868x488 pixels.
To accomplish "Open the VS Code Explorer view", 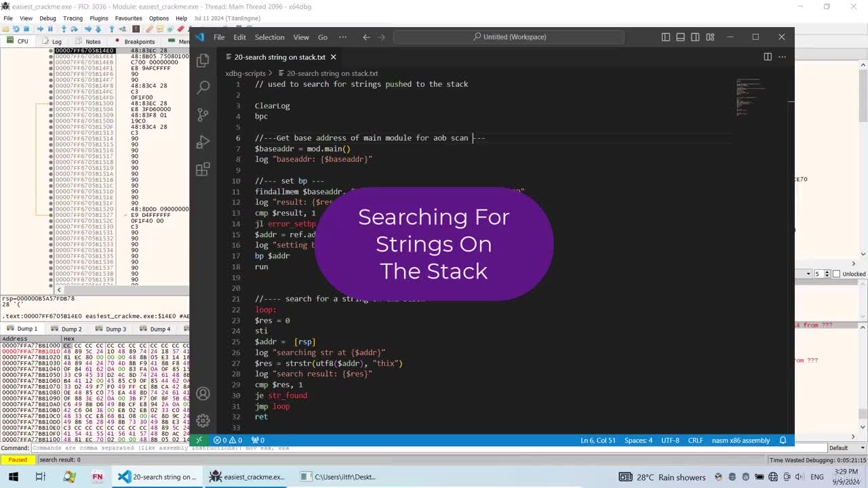I will coord(203,61).
